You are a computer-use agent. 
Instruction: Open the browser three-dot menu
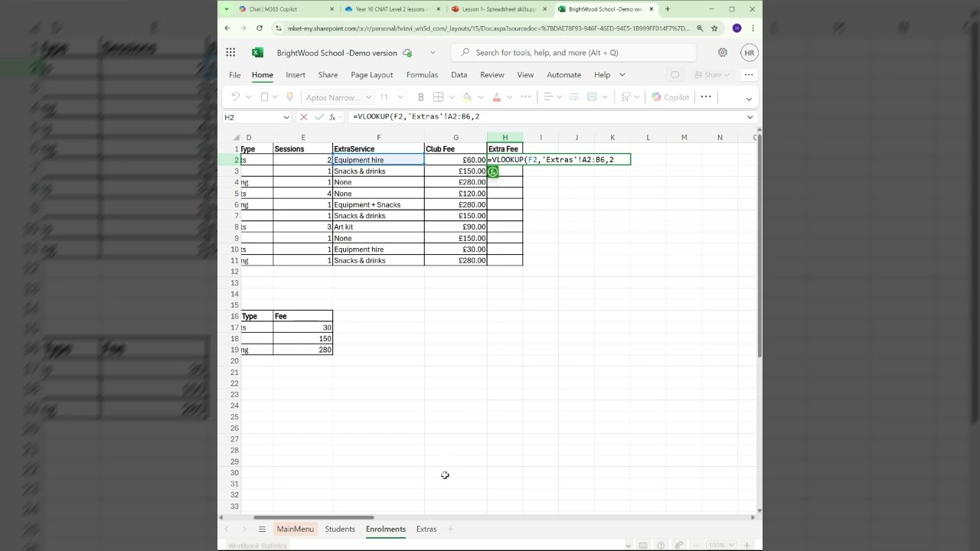(x=753, y=28)
